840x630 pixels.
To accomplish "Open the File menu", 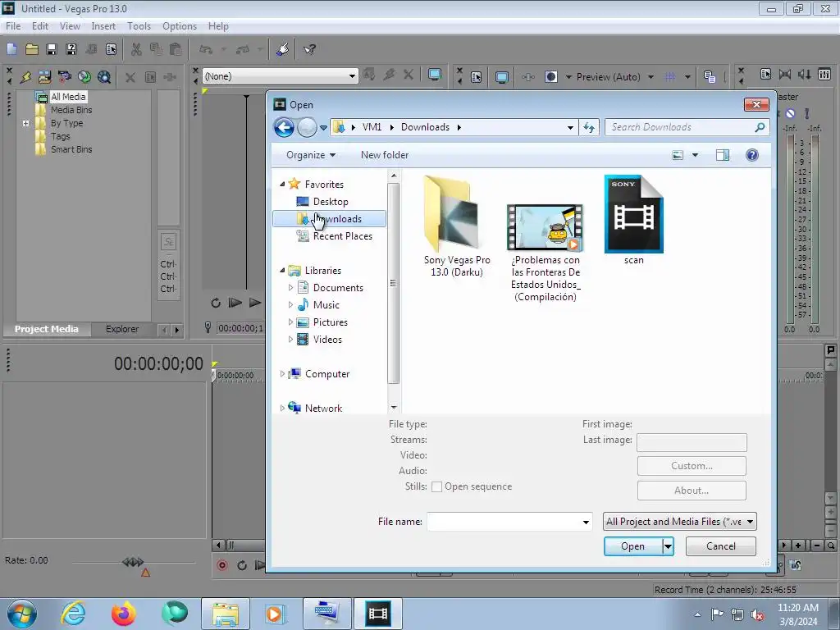I will tap(13, 26).
